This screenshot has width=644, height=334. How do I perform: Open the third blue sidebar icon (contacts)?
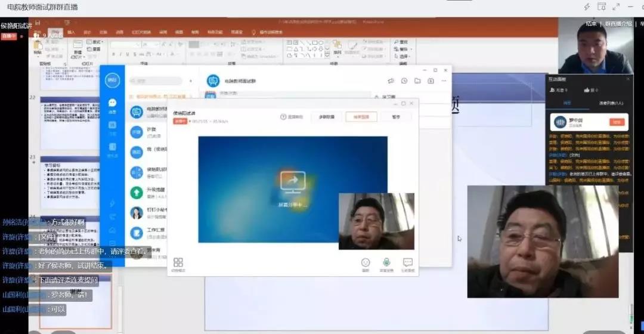112,147
